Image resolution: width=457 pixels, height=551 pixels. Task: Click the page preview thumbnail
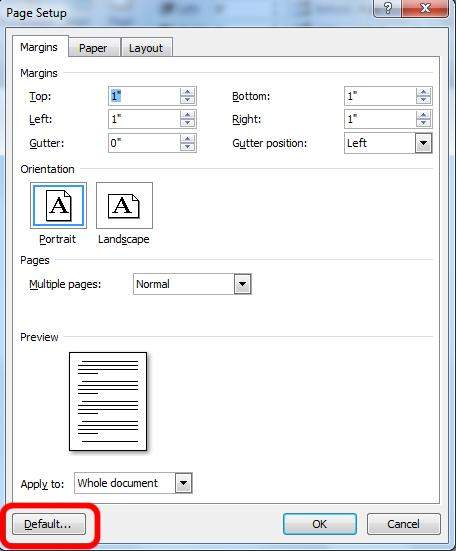pos(108,402)
